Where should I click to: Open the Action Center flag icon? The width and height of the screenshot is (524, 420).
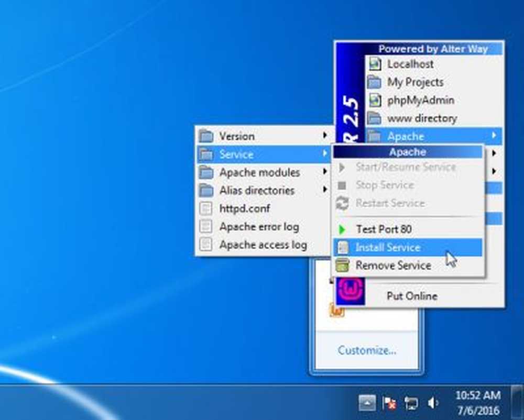(x=389, y=403)
